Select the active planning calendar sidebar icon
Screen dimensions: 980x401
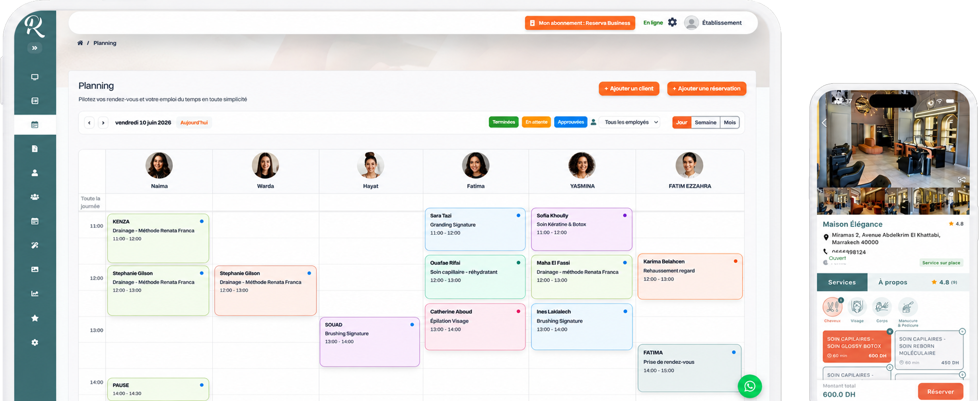[x=34, y=124]
